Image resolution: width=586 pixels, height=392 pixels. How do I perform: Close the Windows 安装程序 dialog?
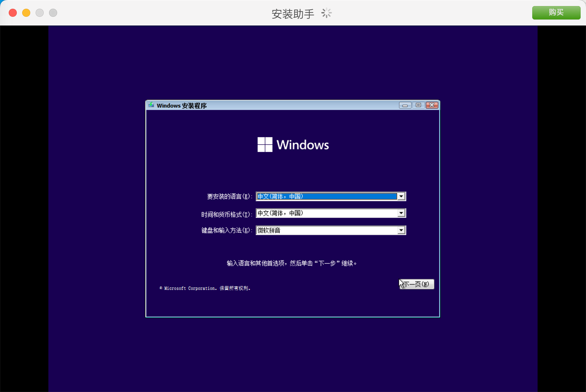[432, 105]
